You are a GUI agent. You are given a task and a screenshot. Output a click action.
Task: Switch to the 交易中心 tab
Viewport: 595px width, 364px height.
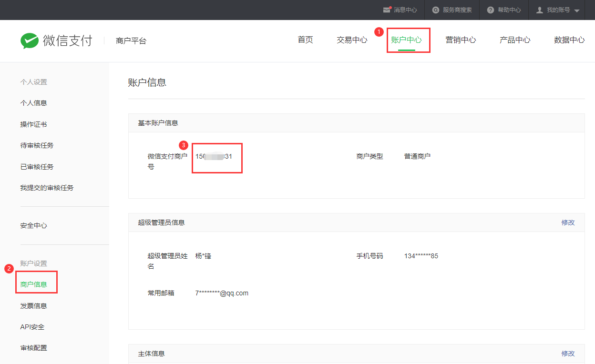(x=352, y=40)
